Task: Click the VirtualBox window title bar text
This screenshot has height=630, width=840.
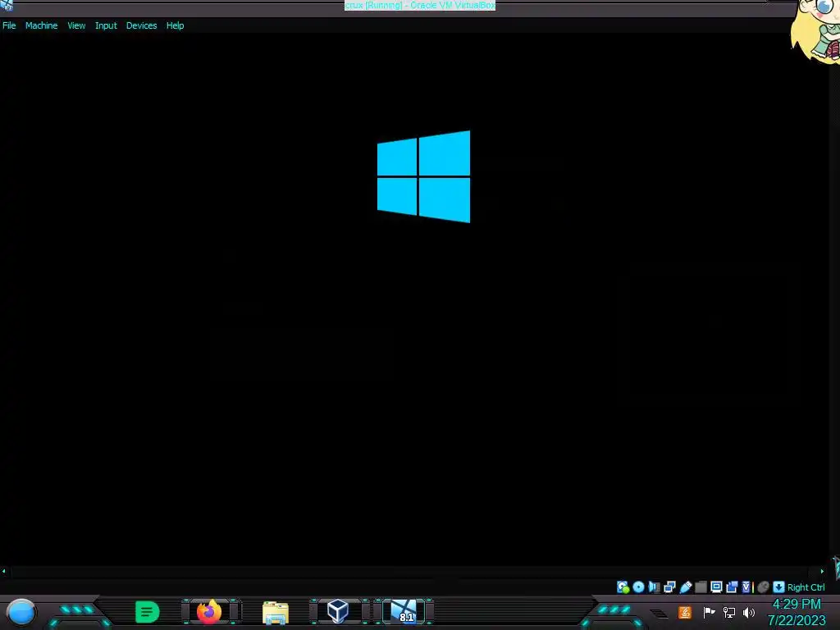Action: (420, 6)
